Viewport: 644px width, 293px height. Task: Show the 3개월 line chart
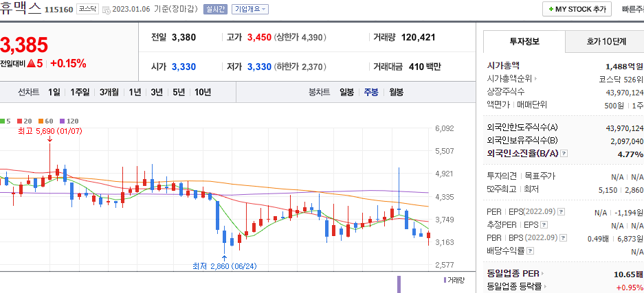coord(109,92)
